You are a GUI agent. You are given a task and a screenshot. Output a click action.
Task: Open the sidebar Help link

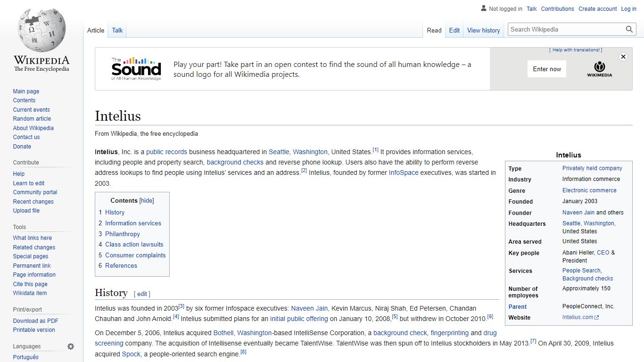pyautogui.click(x=19, y=174)
